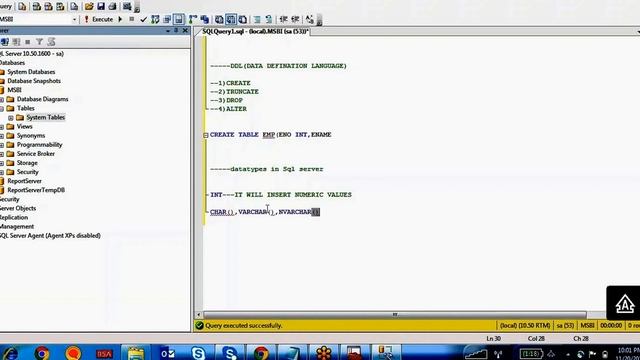Select the SQL Server Agent node
The image size is (640, 360).
coord(50,236)
